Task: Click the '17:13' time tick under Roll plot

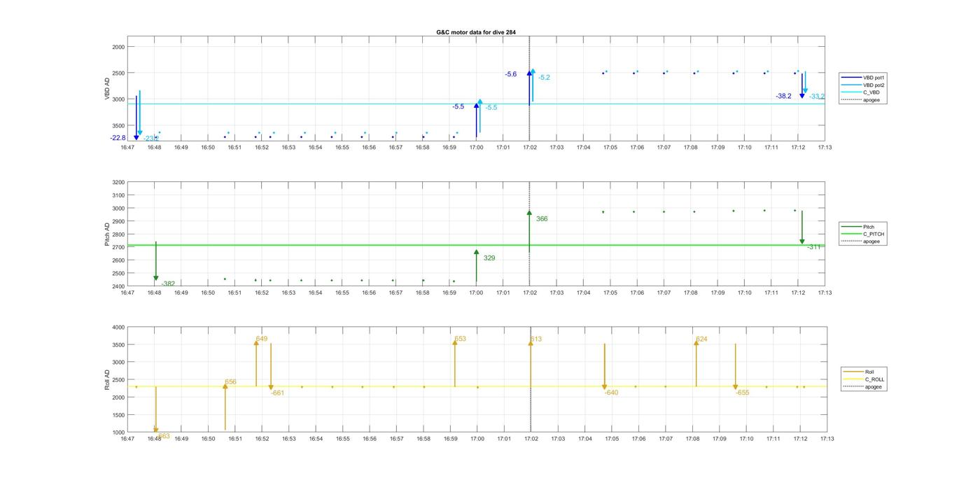Action: (x=827, y=439)
